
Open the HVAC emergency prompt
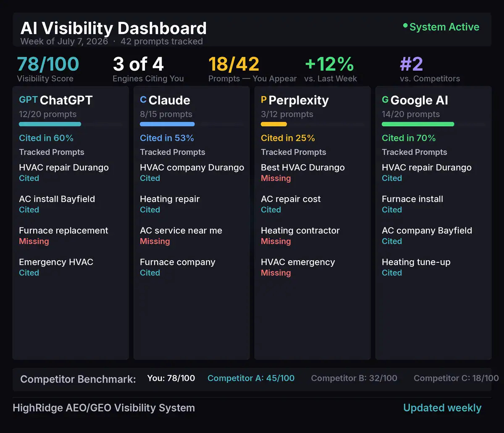[298, 262]
